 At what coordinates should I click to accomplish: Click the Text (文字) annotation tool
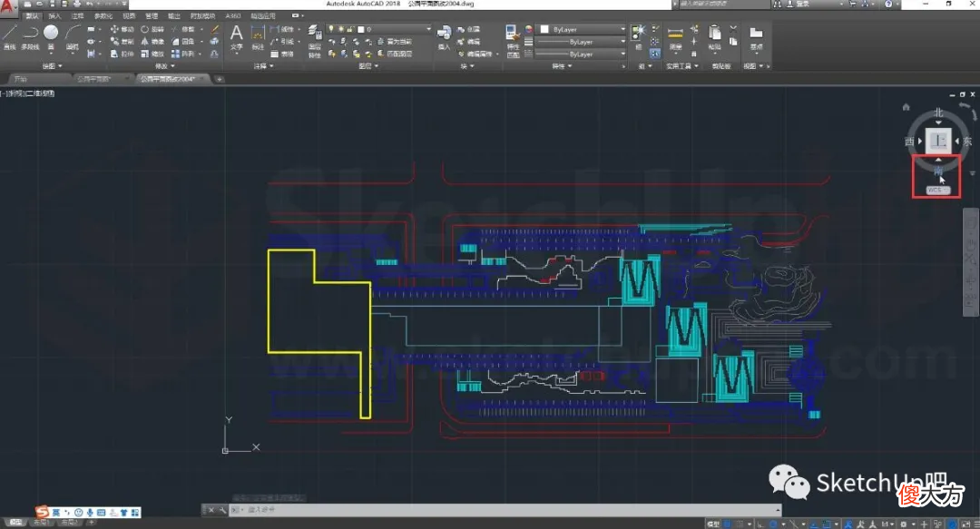tap(236, 37)
